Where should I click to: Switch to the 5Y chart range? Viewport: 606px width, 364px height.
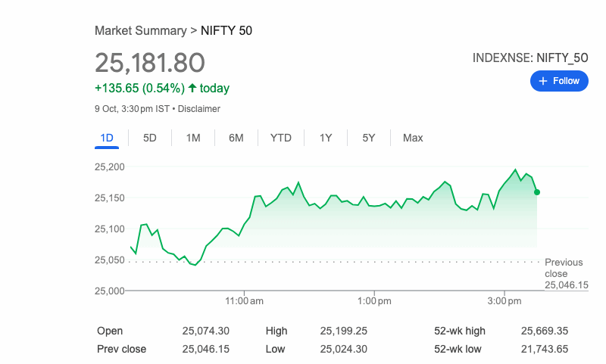[x=369, y=138]
